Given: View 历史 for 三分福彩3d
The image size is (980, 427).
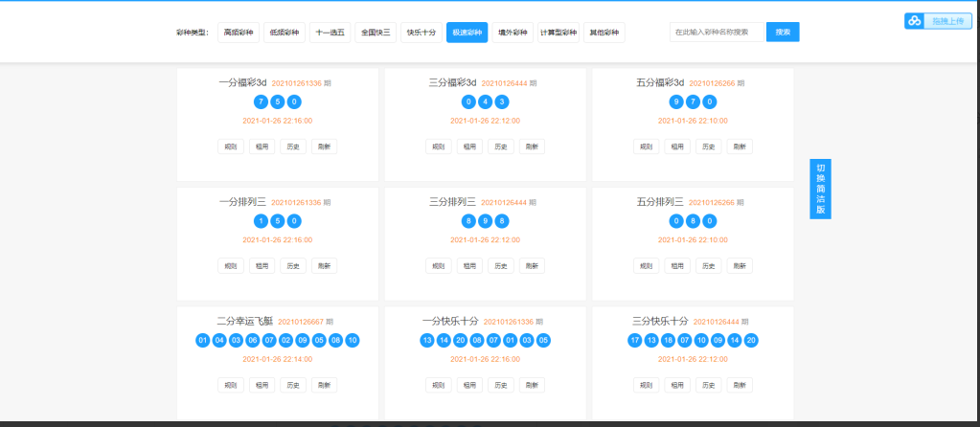Looking at the screenshot, I should tap(501, 146).
